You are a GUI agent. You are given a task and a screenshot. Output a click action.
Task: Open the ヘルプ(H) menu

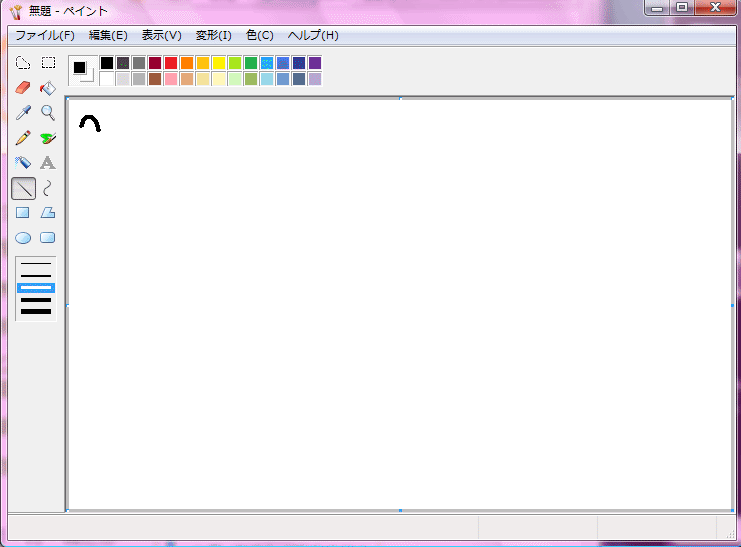tap(313, 35)
